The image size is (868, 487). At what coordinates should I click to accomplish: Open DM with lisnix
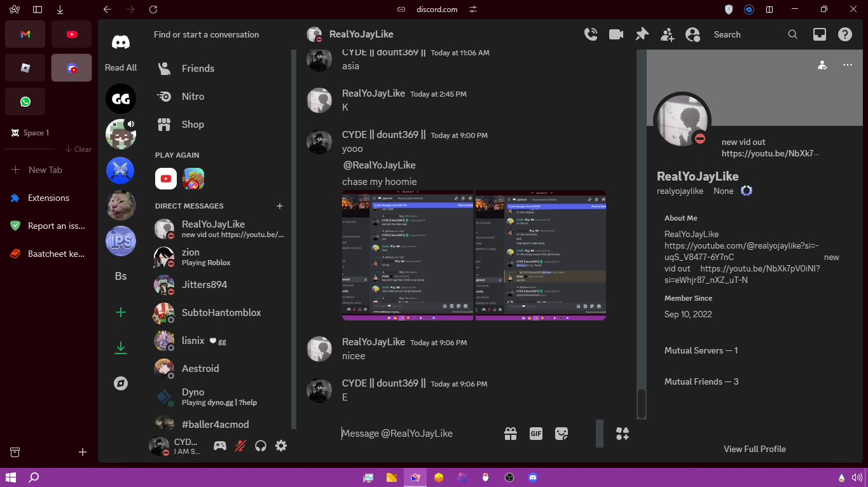coord(221,341)
